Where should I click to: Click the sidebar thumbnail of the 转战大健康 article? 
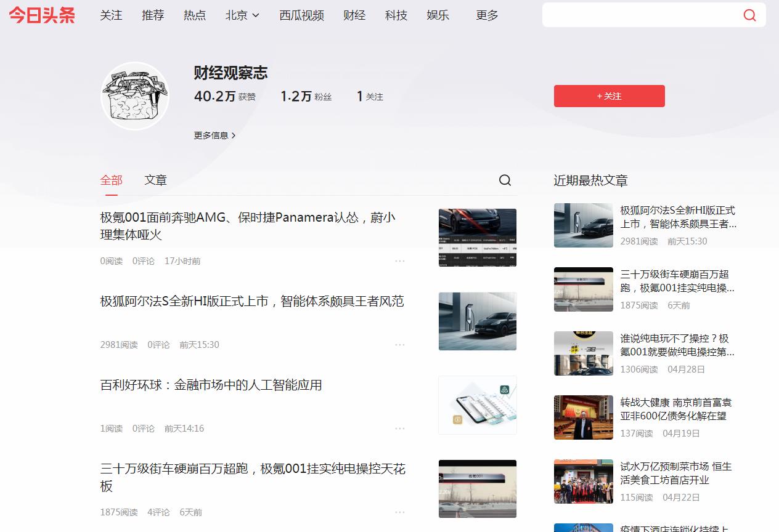(584, 417)
